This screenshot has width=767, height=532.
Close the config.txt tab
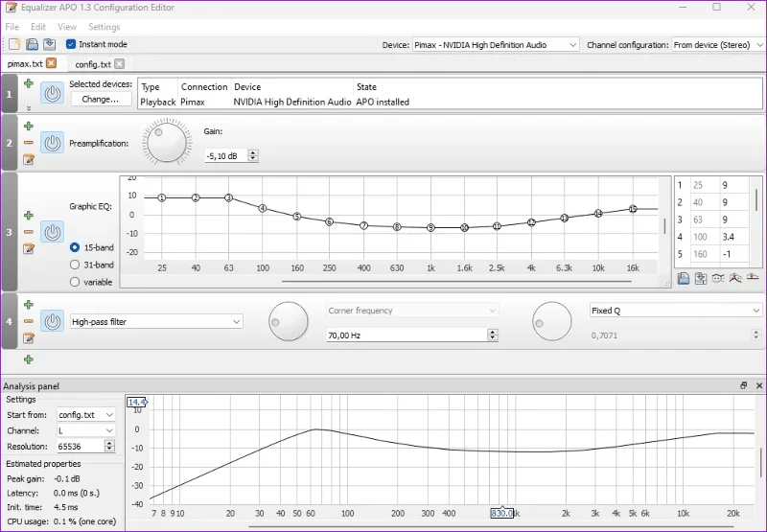[119, 64]
